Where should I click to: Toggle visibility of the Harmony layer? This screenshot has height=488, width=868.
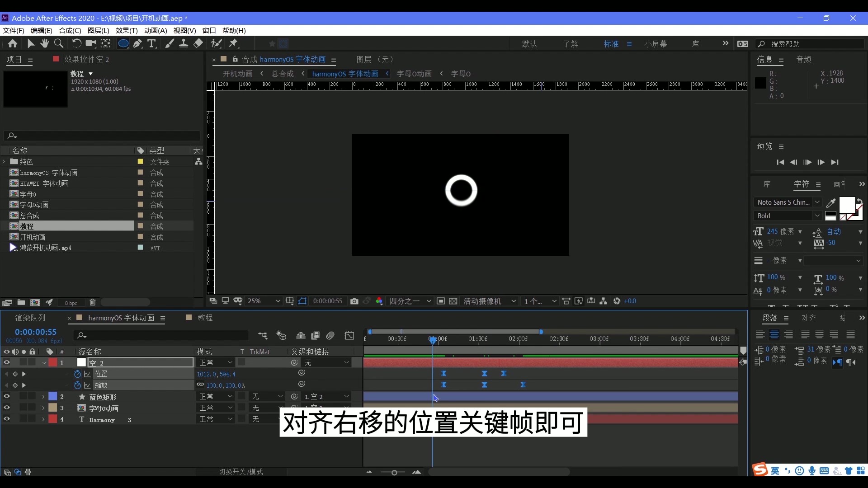[7, 419]
